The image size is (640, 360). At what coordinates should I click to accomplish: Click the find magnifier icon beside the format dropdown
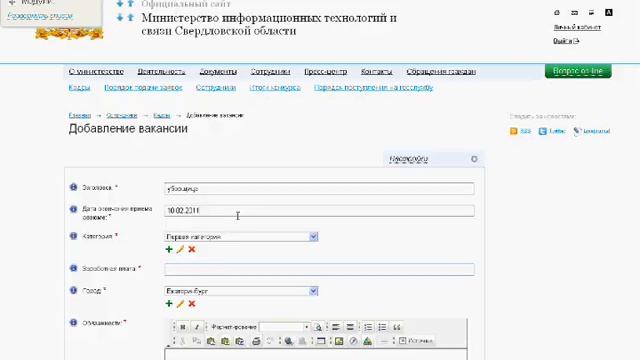tap(318, 327)
